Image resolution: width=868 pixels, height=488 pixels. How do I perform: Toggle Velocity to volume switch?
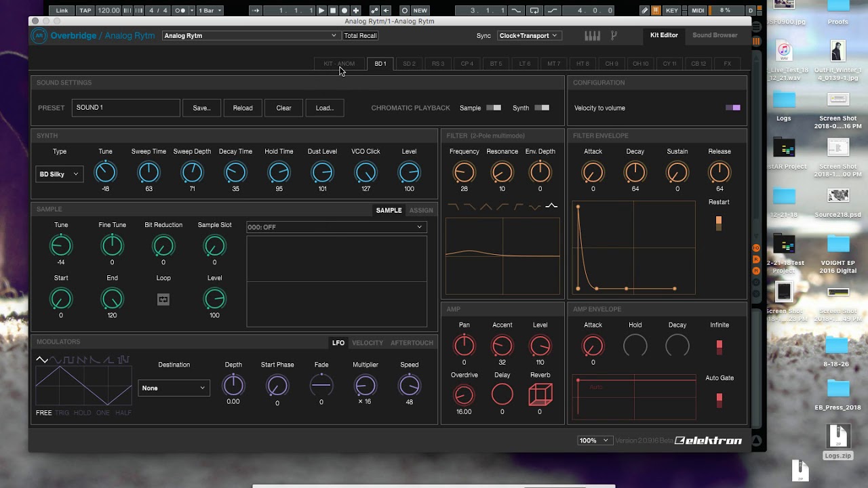click(733, 108)
